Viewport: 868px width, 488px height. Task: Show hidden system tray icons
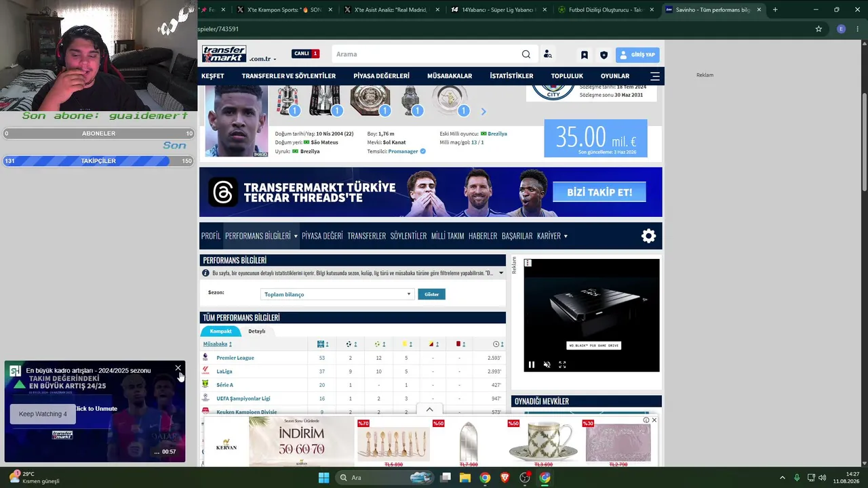point(782,478)
